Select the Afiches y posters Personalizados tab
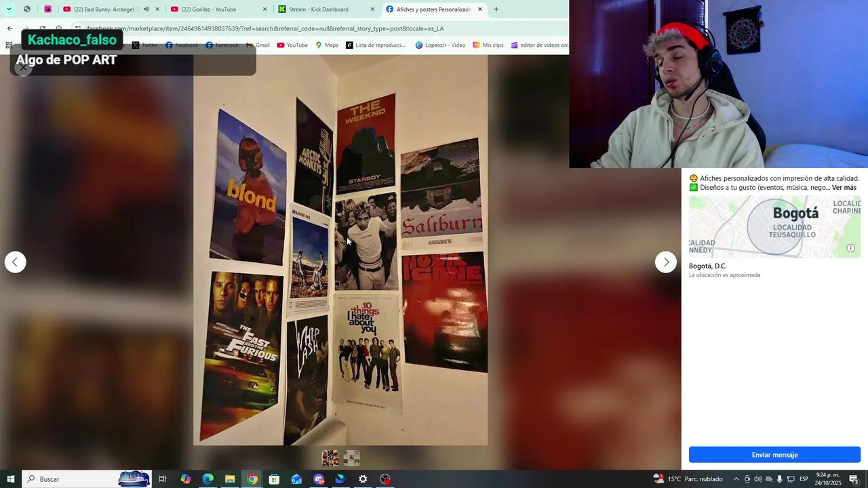The image size is (868, 488). 433,9
